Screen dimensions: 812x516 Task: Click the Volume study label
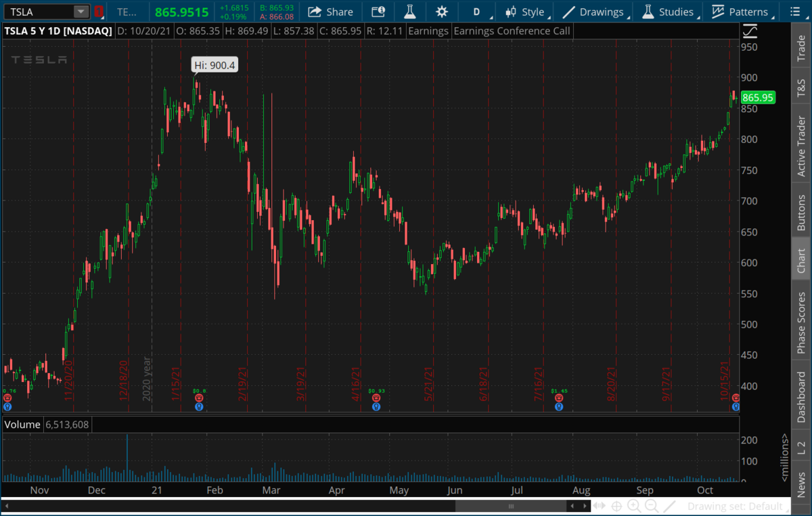[24, 425]
